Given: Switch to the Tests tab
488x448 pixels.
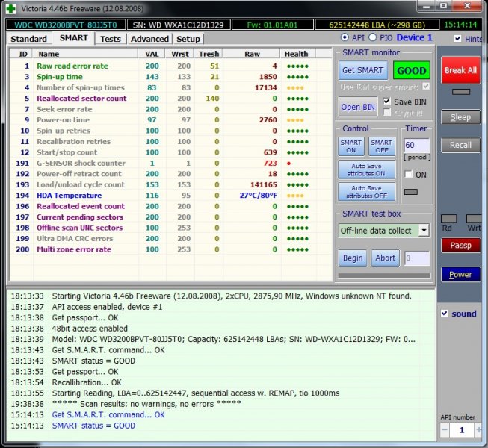Looking at the screenshot, I should [x=110, y=39].
